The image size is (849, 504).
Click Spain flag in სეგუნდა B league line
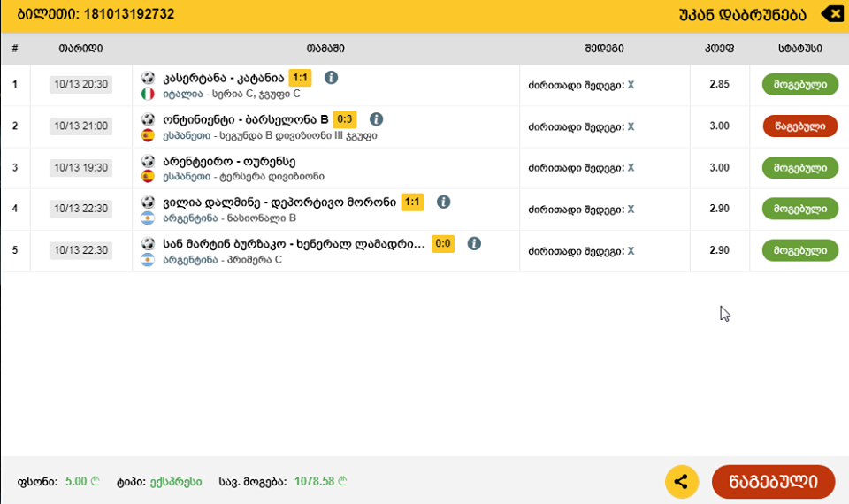pyautogui.click(x=148, y=135)
